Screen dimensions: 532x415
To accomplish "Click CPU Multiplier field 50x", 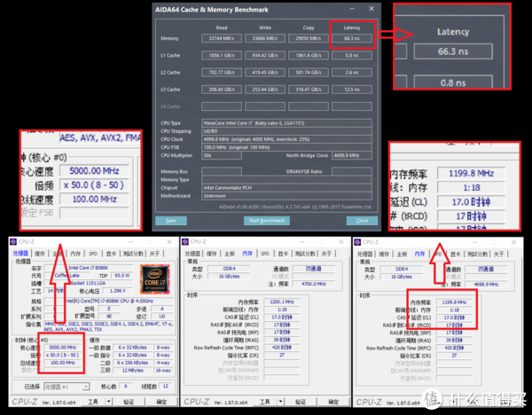I will (222, 155).
